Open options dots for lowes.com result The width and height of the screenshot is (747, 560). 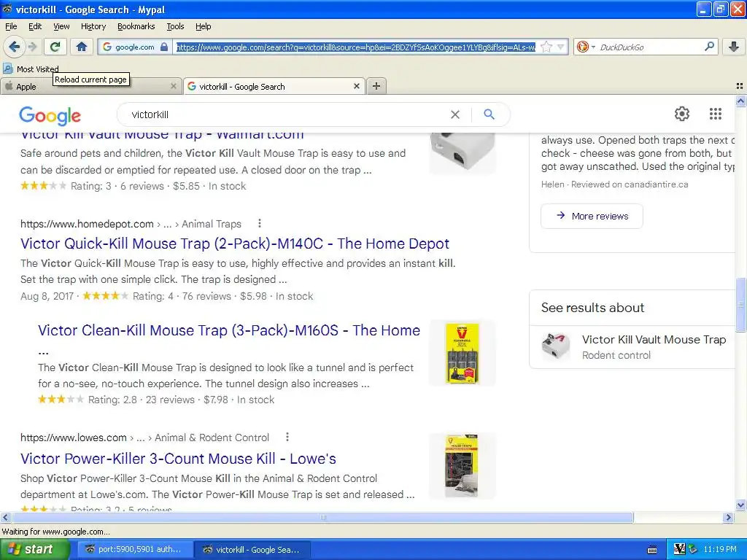pos(287,437)
